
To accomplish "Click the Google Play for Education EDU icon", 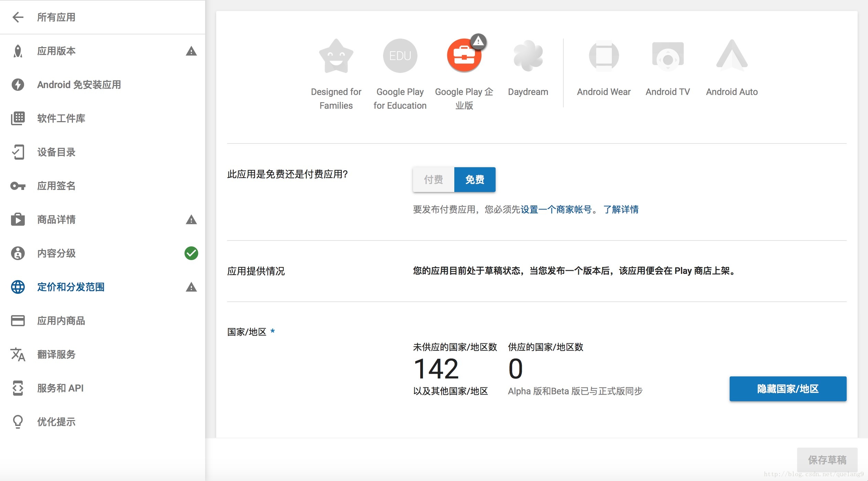I will coord(400,56).
